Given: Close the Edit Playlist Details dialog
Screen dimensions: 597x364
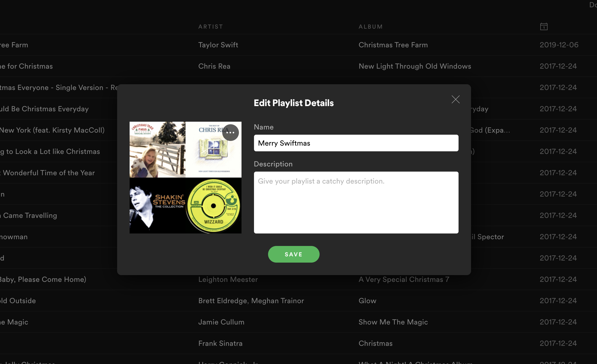Looking at the screenshot, I should 455,99.
